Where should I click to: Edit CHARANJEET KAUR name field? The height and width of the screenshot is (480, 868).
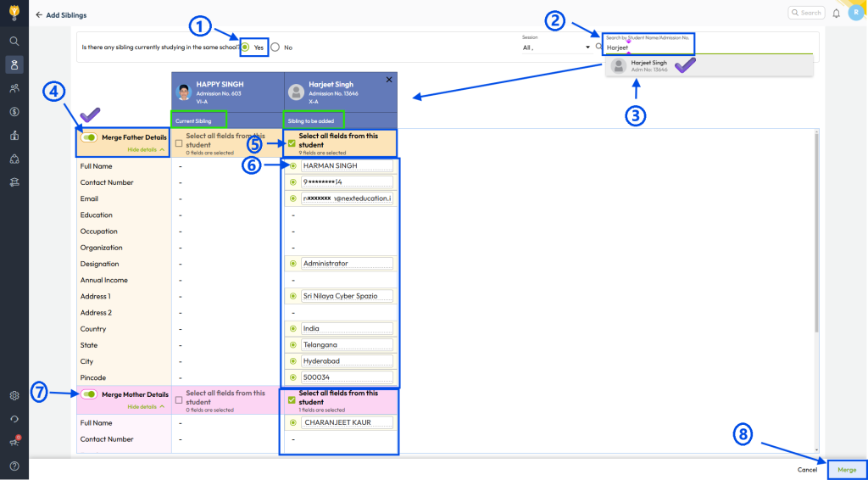tap(347, 422)
